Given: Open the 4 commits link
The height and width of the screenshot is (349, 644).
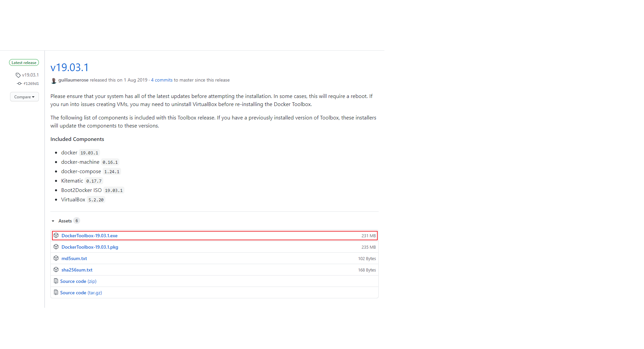Looking at the screenshot, I should coord(161,80).
